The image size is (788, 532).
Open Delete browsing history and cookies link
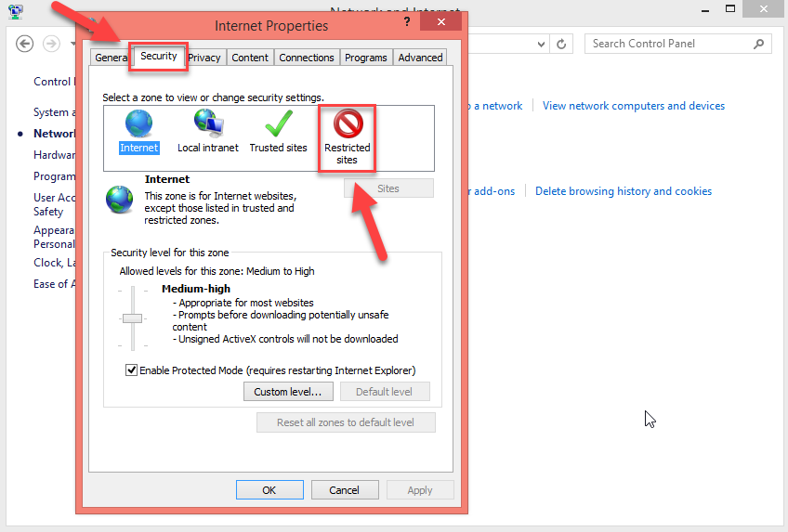point(624,191)
